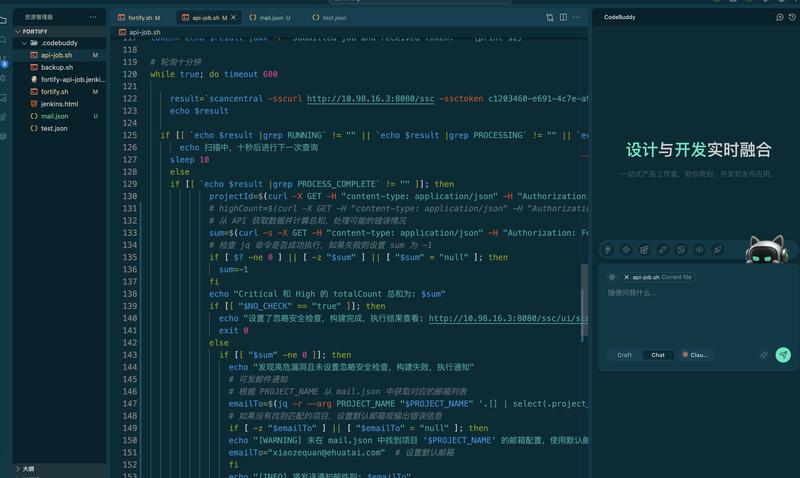
Task: Click line number 143 in the gutter
Action: click(x=130, y=355)
